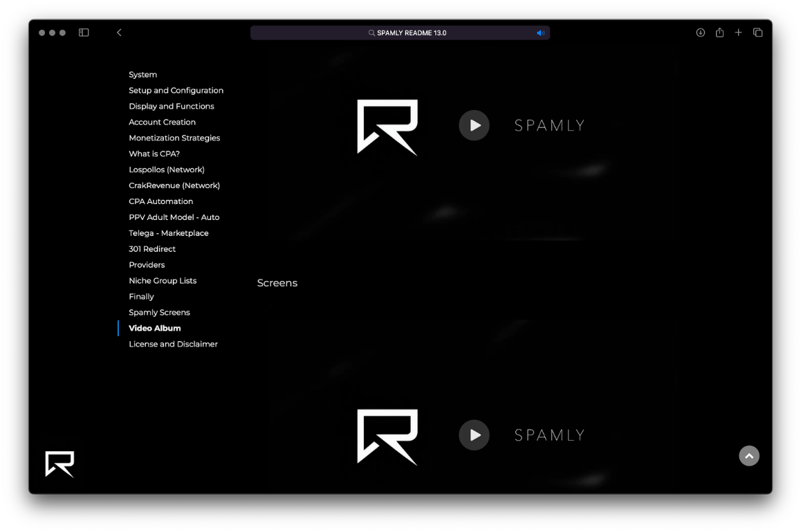The width and height of the screenshot is (801, 532).
Task: Jump to Account Creation
Action: click(163, 122)
